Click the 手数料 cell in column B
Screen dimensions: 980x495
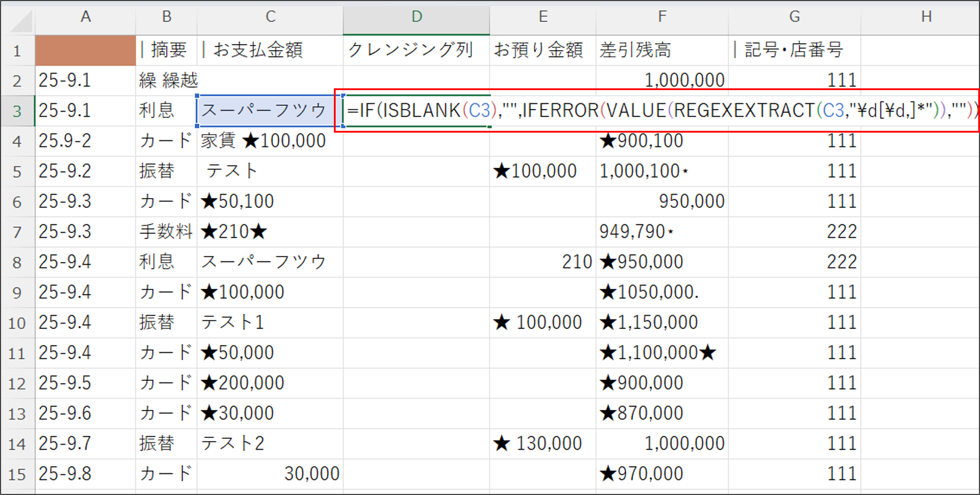click(x=166, y=232)
